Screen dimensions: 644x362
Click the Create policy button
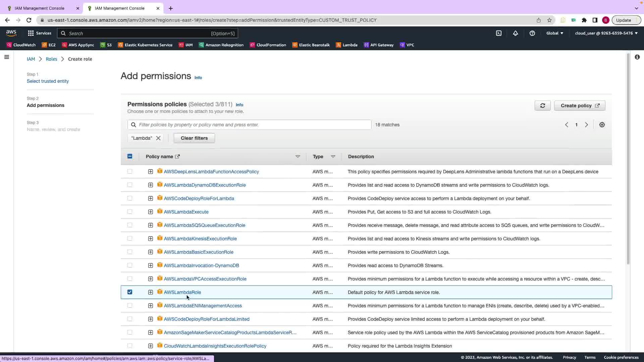pyautogui.click(x=580, y=106)
